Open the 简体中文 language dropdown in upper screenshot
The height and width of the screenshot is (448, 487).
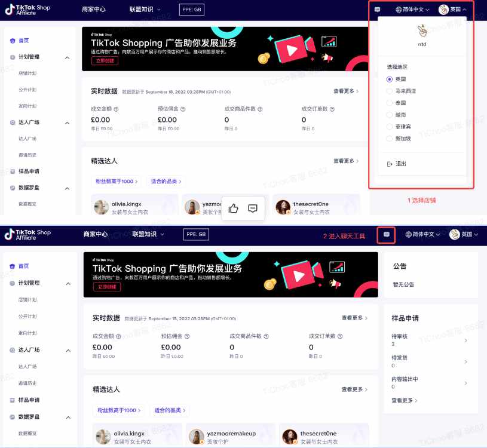pos(412,10)
